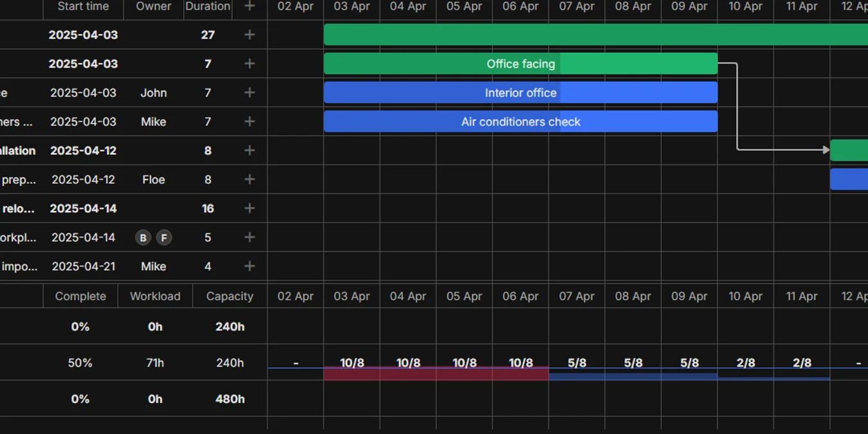Click the 10/8 workload cell under 06 Apr
The image size is (868, 434).
tap(521, 363)
